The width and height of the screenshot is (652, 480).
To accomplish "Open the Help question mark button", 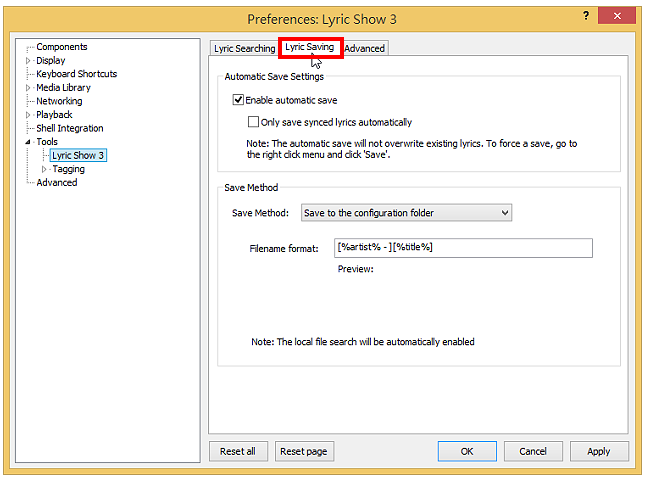I will tap(585, 16).
